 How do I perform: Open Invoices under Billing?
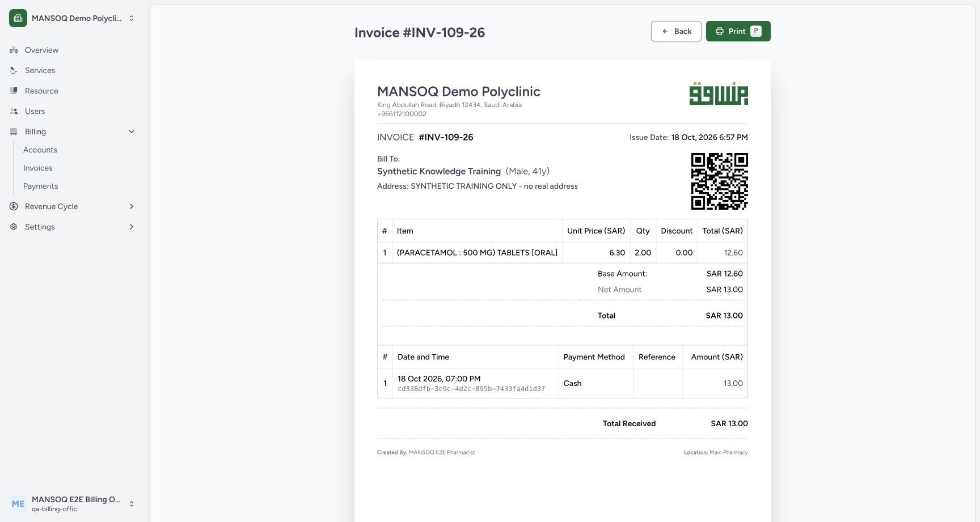(38, 168)
